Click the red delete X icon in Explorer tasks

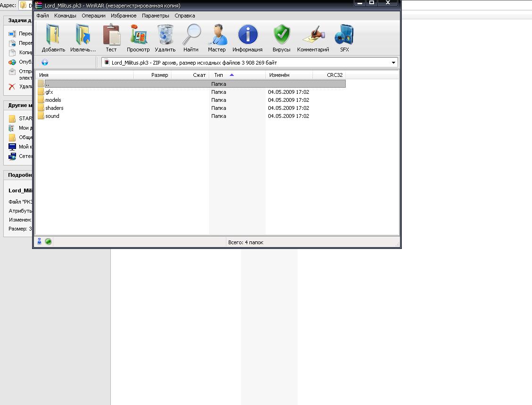click(12, 86)
